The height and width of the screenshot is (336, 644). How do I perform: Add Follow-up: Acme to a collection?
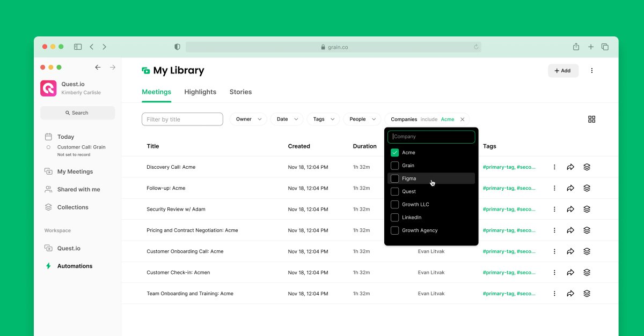click(587, 188)
